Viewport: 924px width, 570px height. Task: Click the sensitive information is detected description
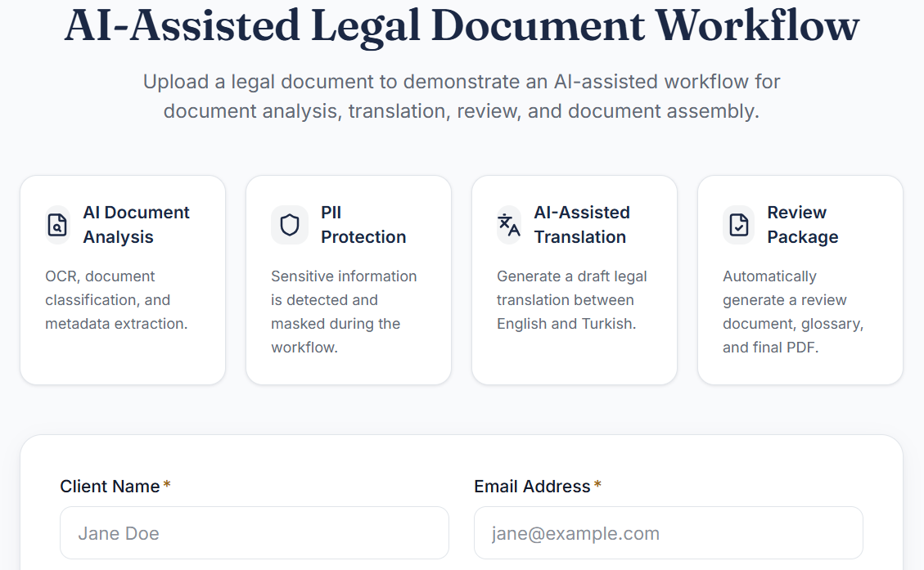(x=344, y=312)
